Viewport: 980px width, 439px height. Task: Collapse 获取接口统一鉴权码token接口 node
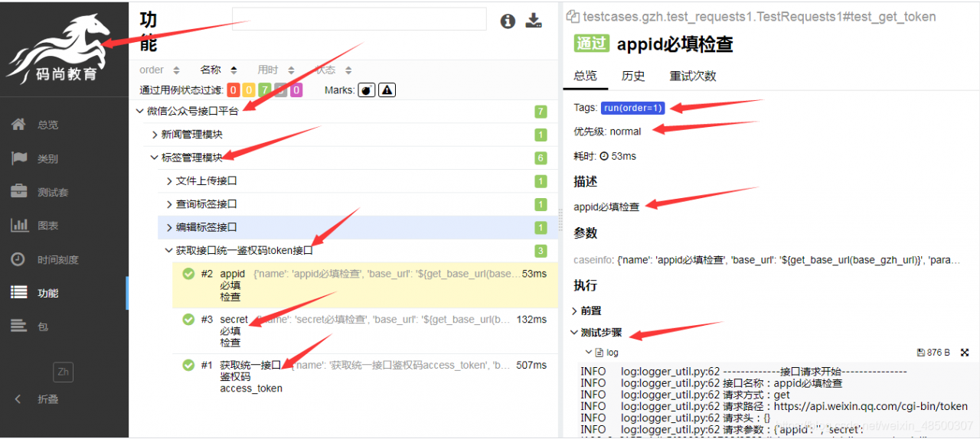pyautogui.click(x=169, y=250)
